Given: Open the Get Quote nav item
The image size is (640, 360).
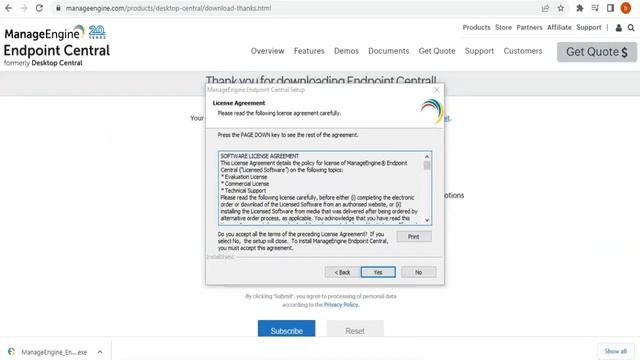Looking at the screenshot, I should (437, 51).
